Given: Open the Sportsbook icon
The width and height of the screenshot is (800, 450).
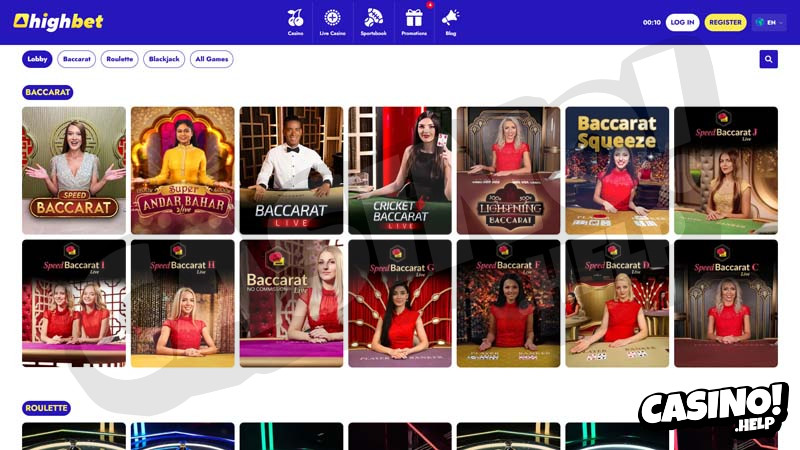Looking at the screenshot, I should [373, 18].
